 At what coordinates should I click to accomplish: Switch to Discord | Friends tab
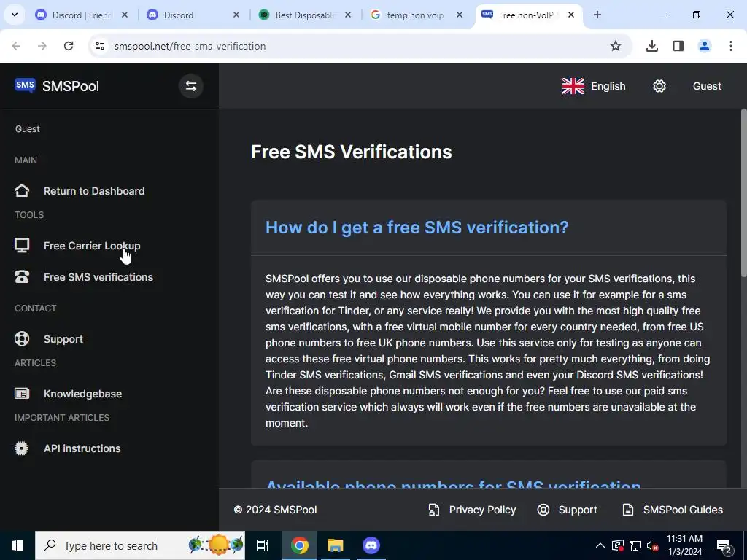pyautogui.click(x=82, y=15)
